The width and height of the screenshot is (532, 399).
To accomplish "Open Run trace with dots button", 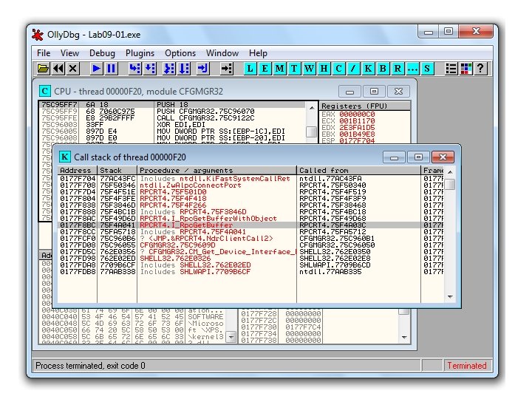I will tap(412, 69).
